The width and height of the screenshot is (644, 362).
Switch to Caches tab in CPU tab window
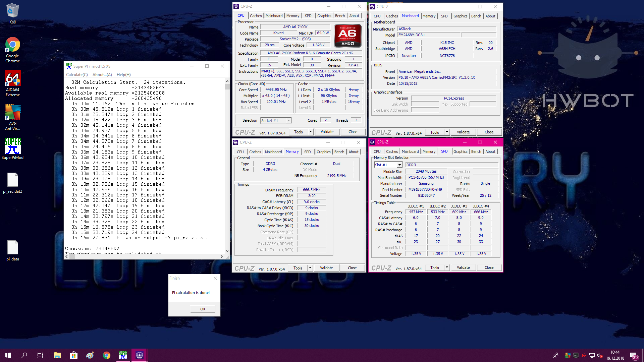pyautogui.click(x=256, y=16)
